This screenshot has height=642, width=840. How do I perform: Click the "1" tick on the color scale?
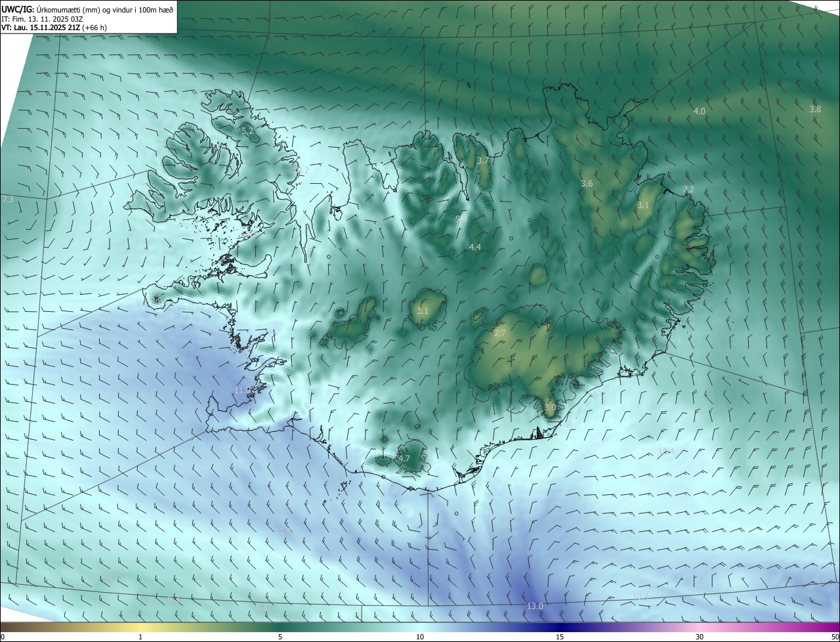point(140,637)
